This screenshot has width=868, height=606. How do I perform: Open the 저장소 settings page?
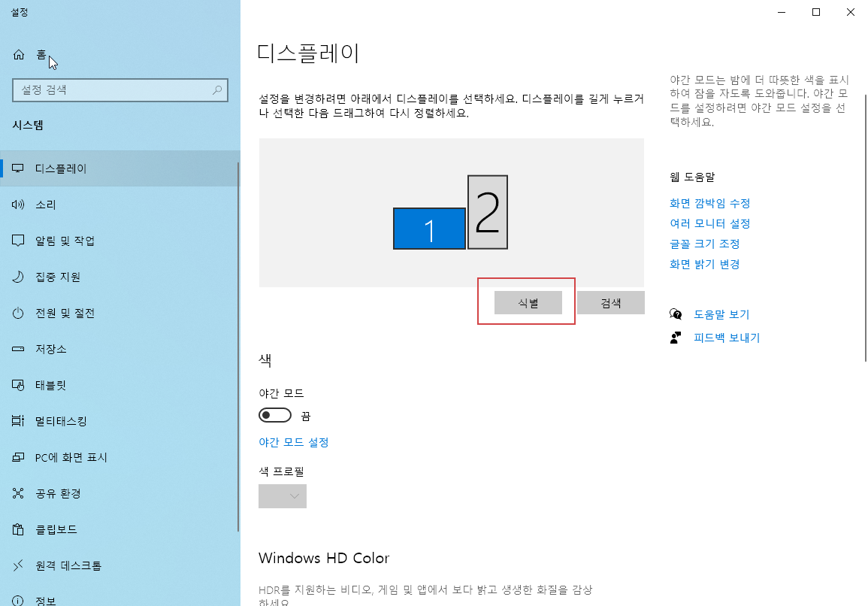pyautogui.click(x=119, y=349)
